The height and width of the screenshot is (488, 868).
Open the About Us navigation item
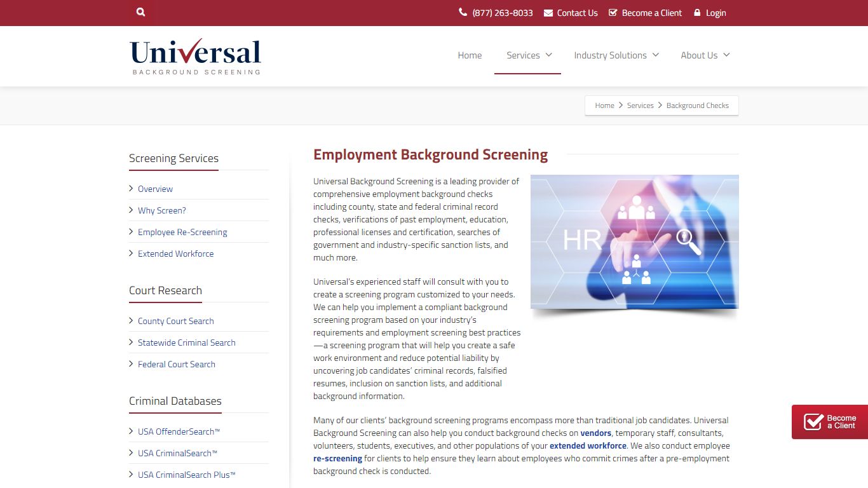pos(699,55)
